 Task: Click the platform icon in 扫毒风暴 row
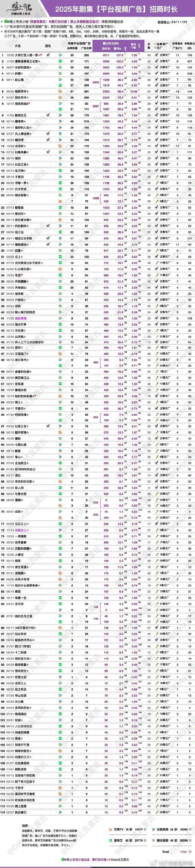click(x=60, y=152)
